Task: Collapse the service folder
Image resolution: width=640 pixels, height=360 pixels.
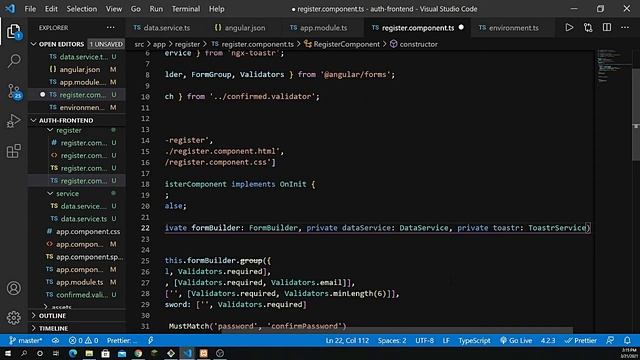Action: click(67, 193)
